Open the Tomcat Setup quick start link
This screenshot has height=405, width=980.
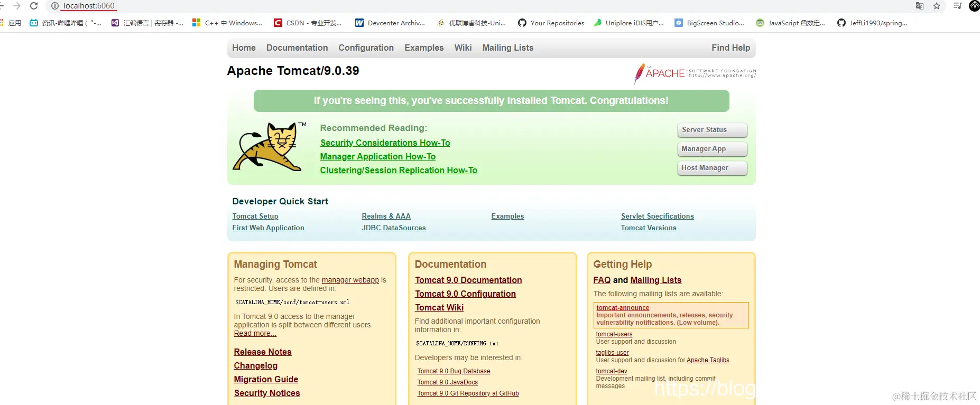(255, 216)
